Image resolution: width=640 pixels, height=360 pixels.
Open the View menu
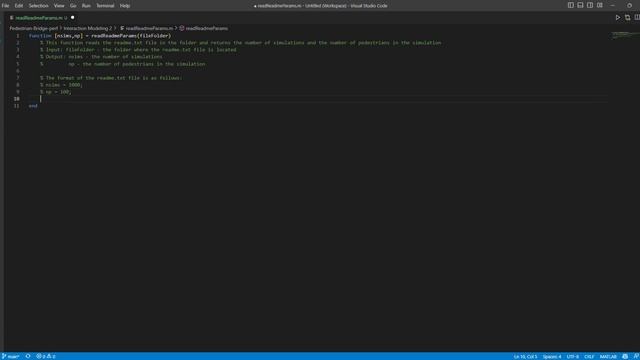(59, 6)
